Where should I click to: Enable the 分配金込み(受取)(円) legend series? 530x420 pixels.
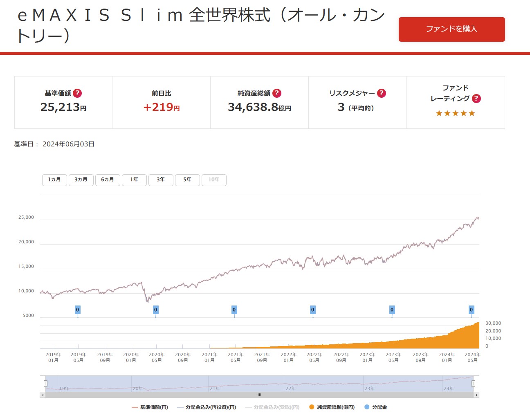272,407
